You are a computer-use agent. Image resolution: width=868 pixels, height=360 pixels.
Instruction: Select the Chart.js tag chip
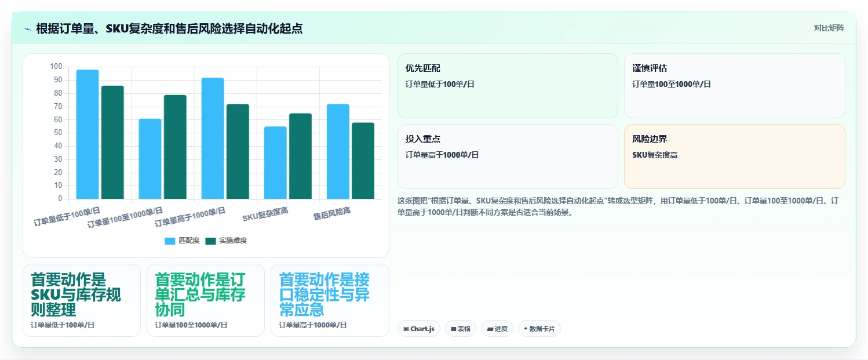pyautogui.click(x=419, y=329)
